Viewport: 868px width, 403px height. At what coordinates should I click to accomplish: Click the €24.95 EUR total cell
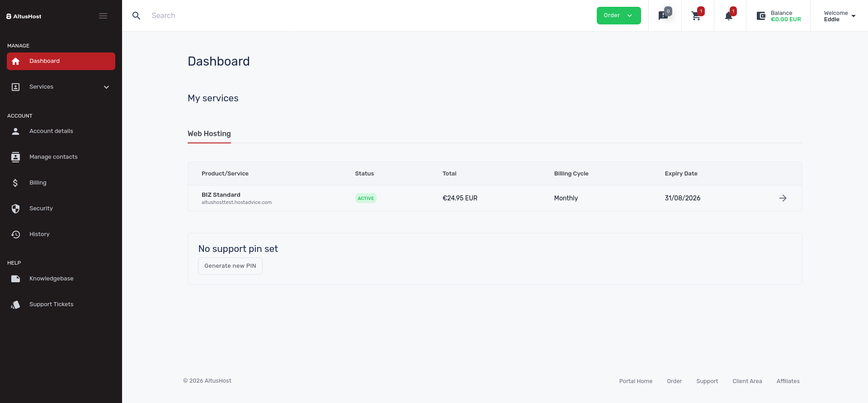click(x=460, y=198)
